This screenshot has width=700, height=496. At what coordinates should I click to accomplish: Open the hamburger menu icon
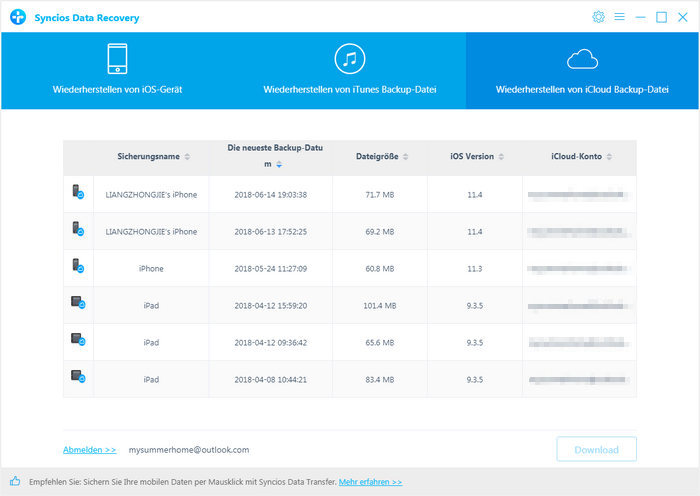[x=619, y=17]
